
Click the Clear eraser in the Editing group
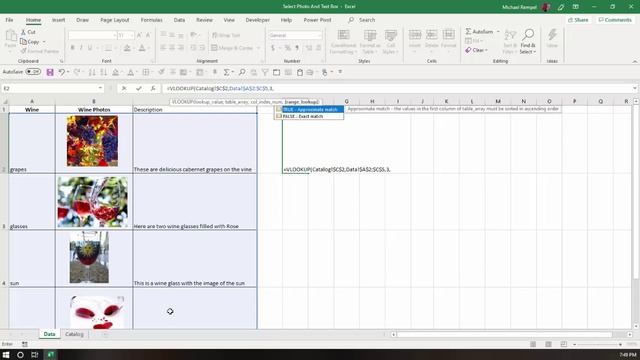click(468, 50)
